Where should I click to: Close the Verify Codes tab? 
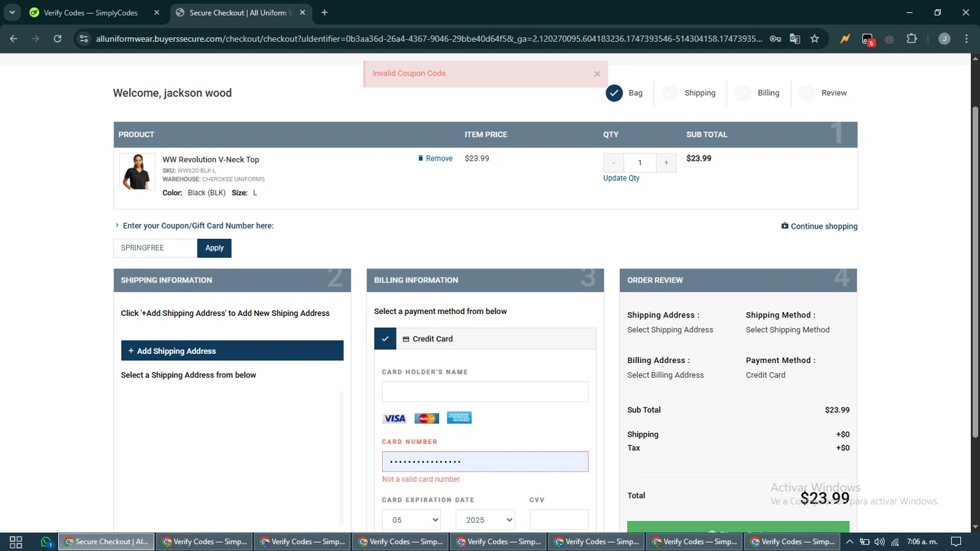157,12
